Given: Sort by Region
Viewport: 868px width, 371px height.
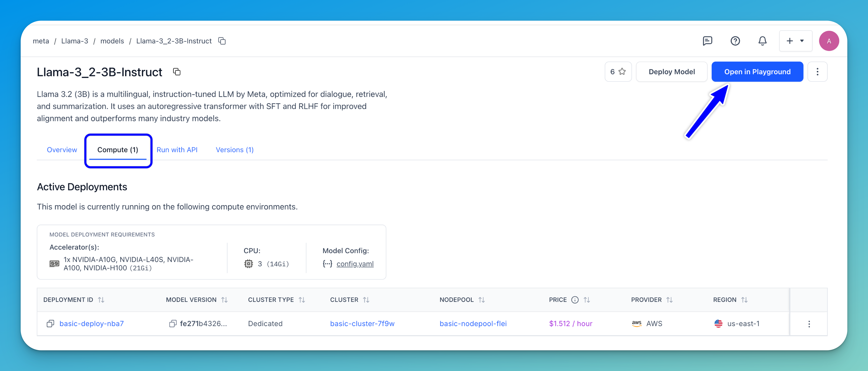Looking at the screenshot, I should click(x=744, y=300).
